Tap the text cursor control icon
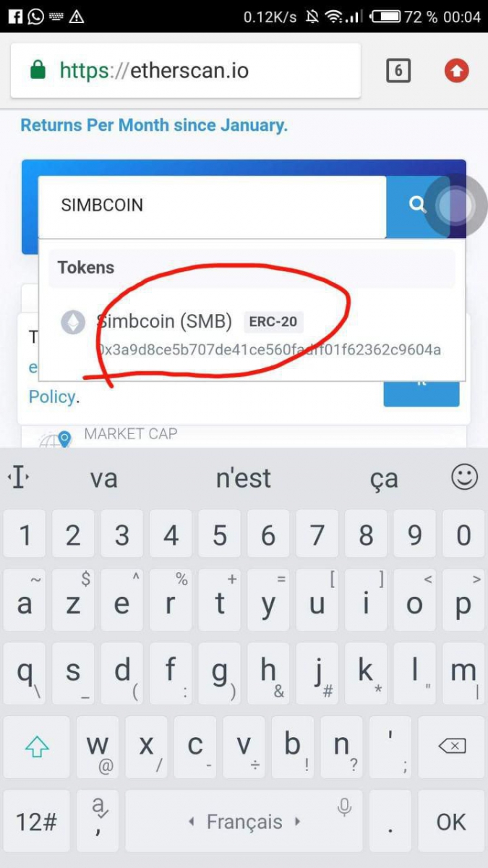 tap(17, 477)
